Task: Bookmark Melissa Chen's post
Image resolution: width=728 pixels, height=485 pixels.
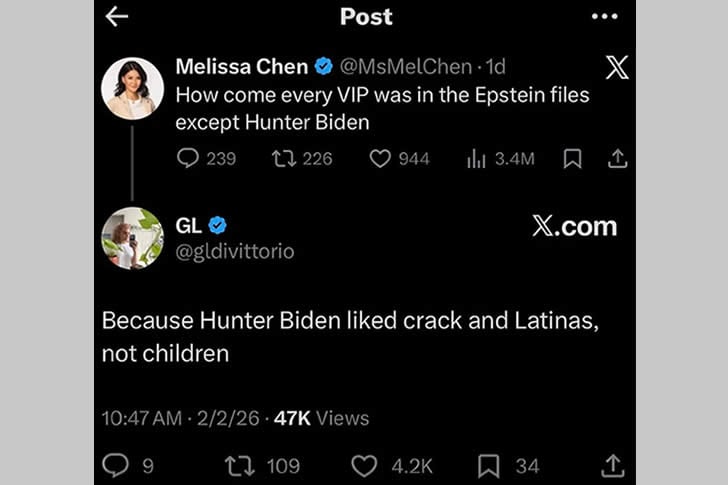Action: [572, 158]
